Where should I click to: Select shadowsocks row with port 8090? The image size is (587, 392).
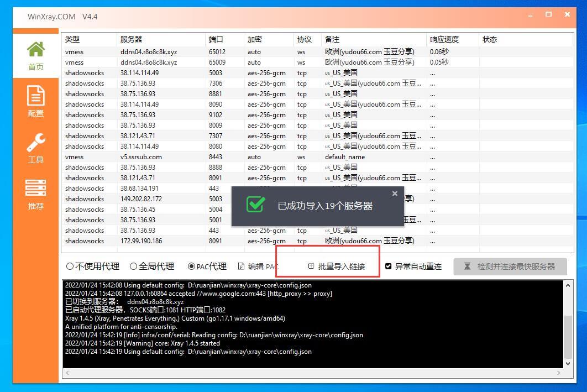coord(317,104)
